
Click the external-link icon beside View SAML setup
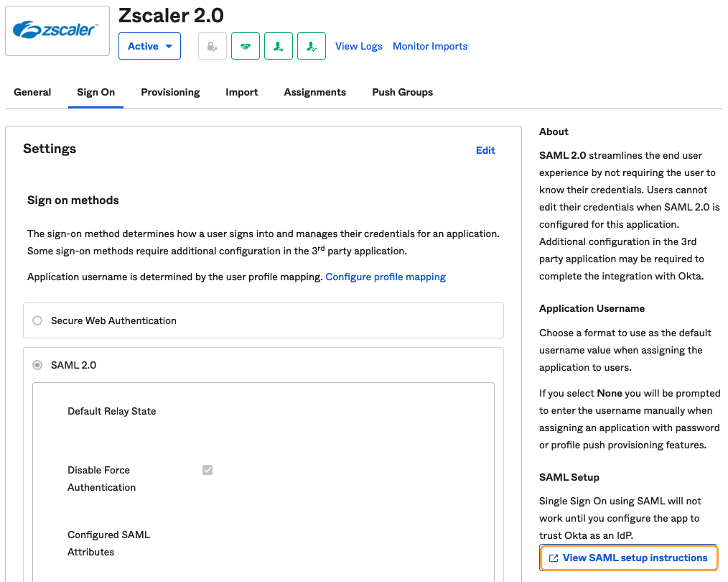[554, 558]
